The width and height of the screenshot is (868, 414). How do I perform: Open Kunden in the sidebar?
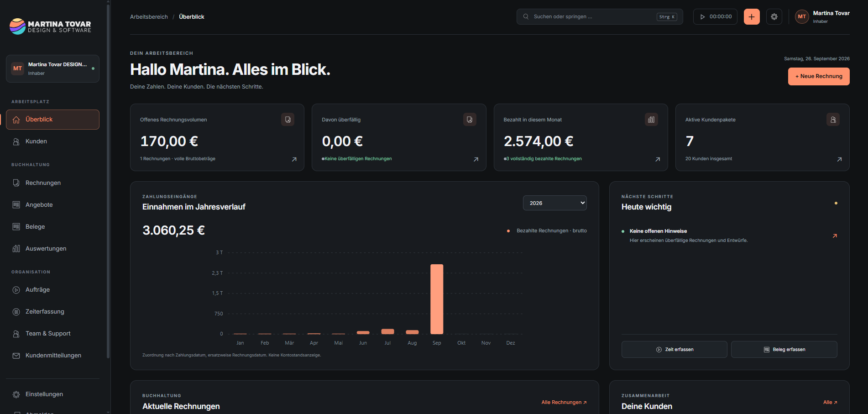(52, 141)
